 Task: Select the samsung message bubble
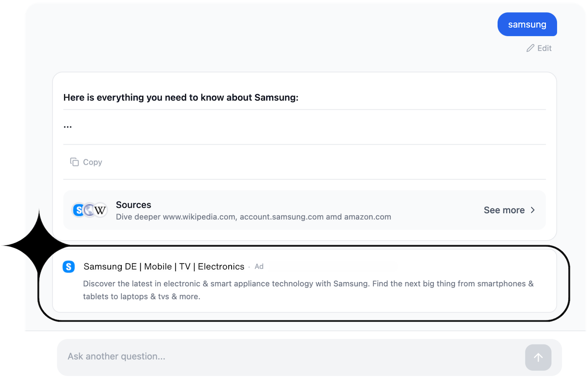tap(527, 24)
